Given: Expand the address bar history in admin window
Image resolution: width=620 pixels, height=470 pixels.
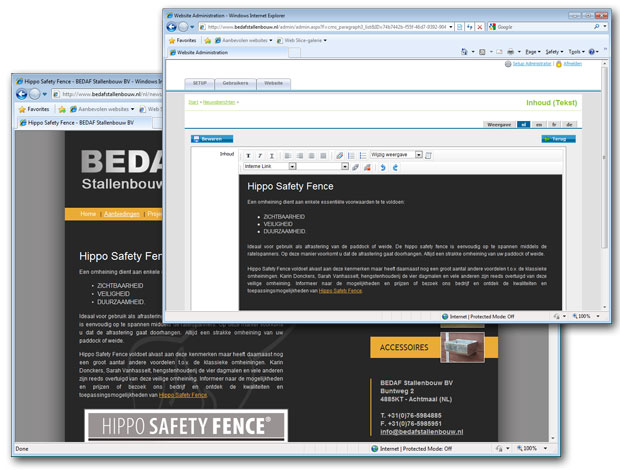Looking at the screenshot, I should tap(451, 27).
